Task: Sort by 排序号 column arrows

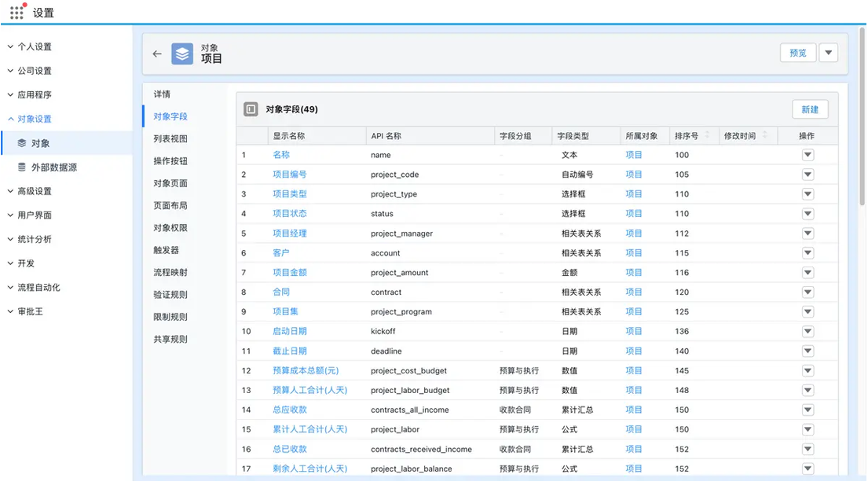Action: coord(707,136)
